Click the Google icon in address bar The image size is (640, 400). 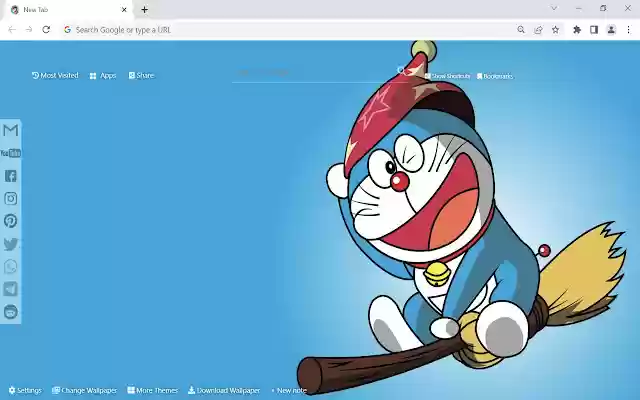tap(67, 29)
